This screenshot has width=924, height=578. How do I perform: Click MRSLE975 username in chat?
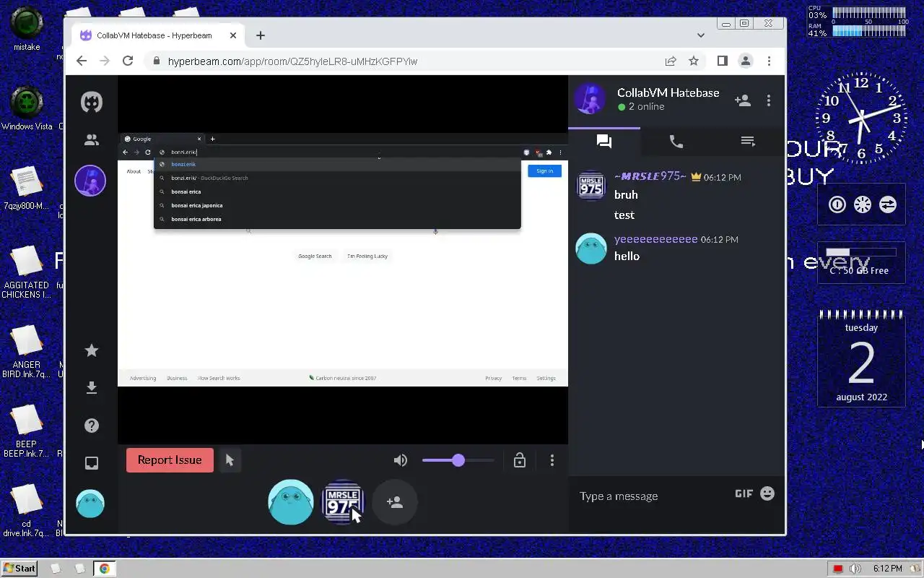point(650,176)
